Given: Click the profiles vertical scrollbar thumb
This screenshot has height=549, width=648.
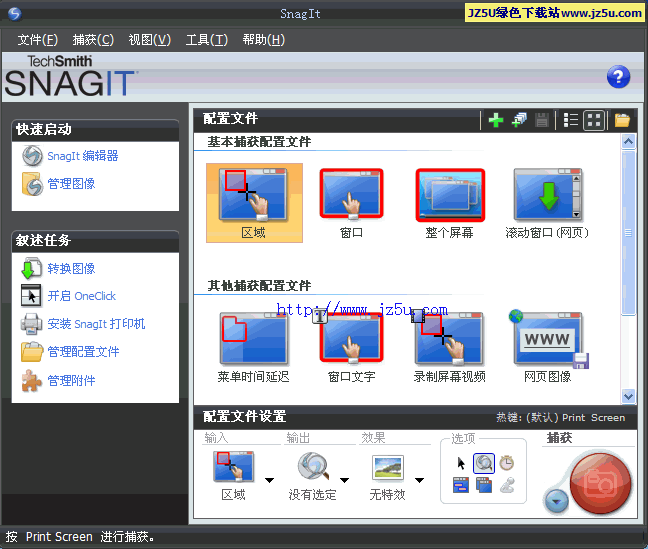Looking at the screenshot, I should pyautogui.click(x=629, y=233).
